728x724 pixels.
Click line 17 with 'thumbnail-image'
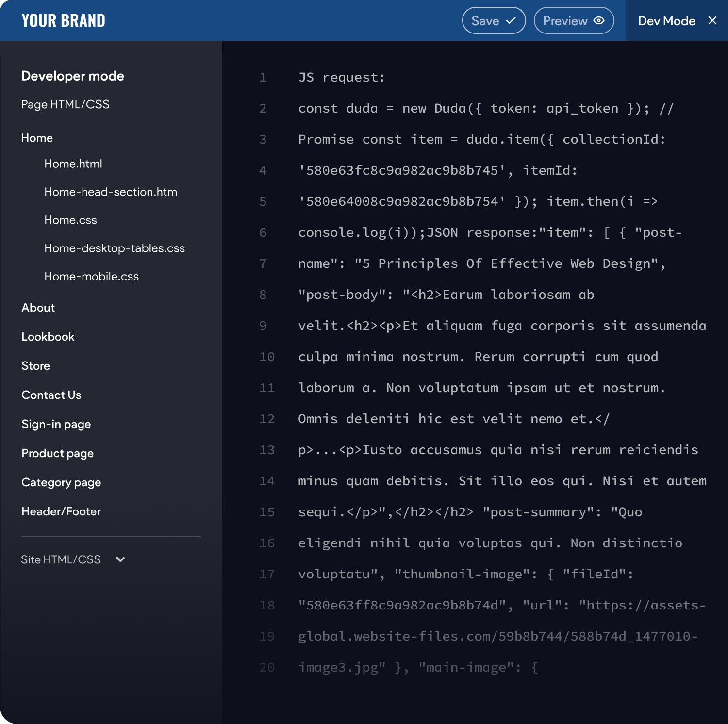(x=466, y=574)
